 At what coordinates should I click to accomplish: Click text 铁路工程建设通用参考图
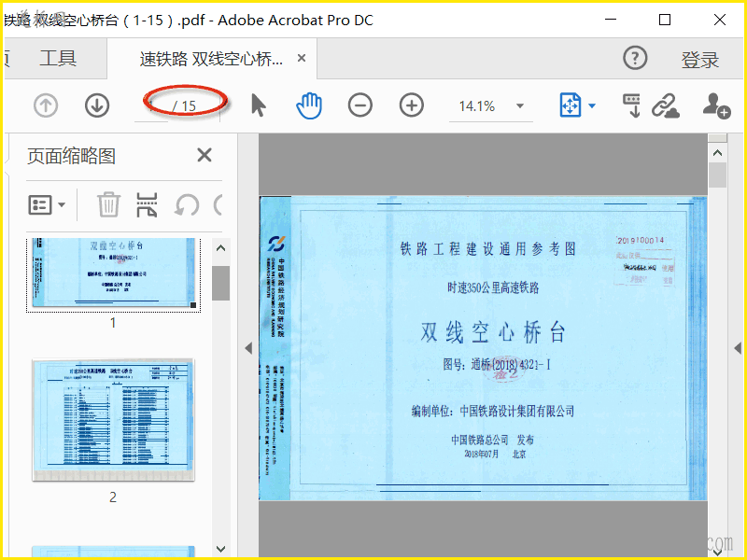pos(487,248)
